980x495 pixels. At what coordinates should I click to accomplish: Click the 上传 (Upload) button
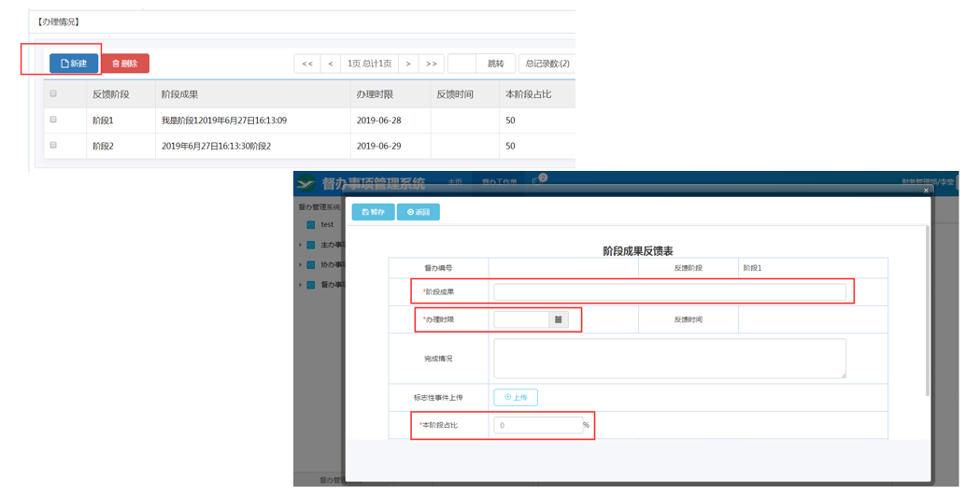click(516, 397)
